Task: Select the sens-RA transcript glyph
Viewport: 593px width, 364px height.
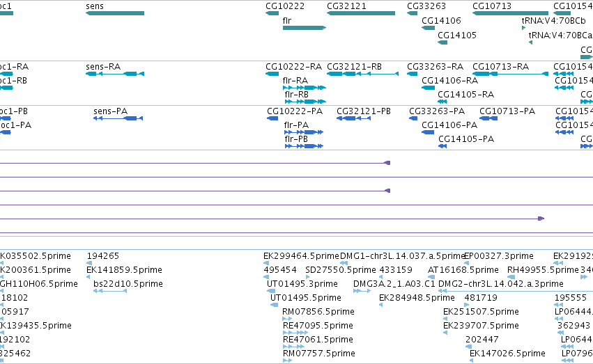Action: click(115, 74)
